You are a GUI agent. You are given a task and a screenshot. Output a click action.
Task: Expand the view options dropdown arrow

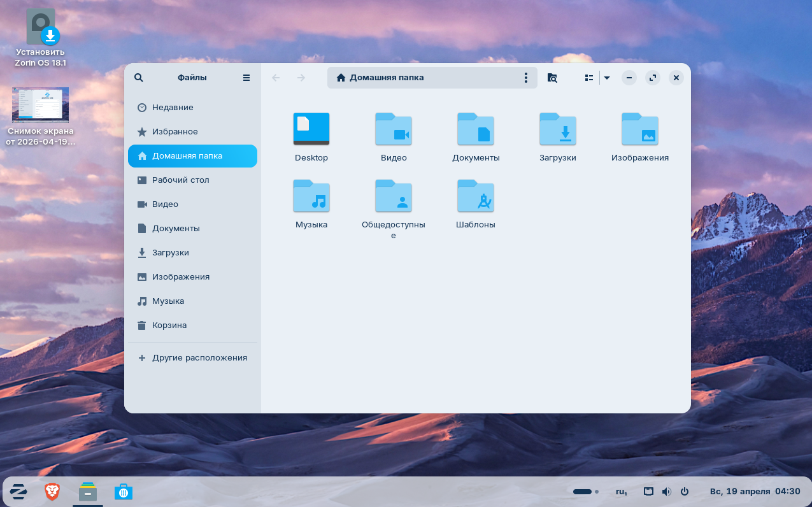(607, 78)
